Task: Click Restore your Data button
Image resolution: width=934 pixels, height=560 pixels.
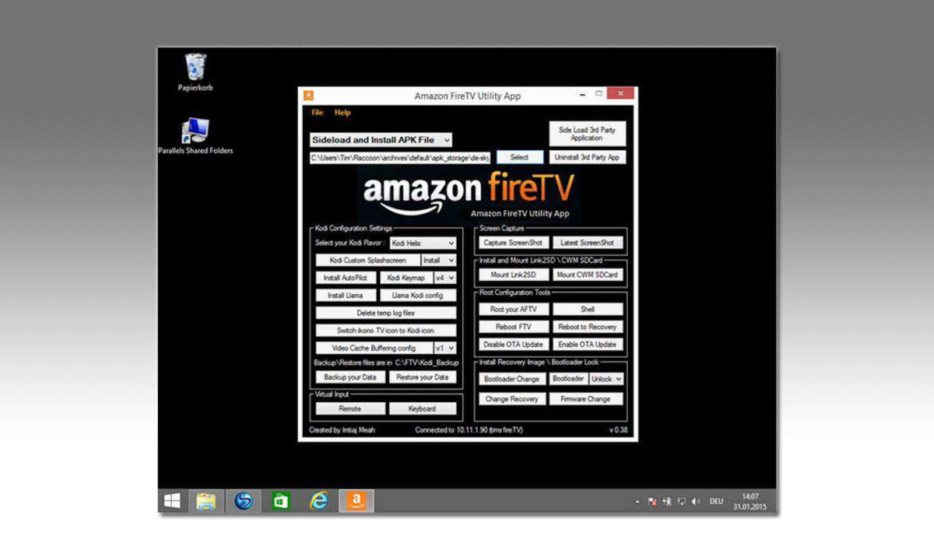Action: 423,377
